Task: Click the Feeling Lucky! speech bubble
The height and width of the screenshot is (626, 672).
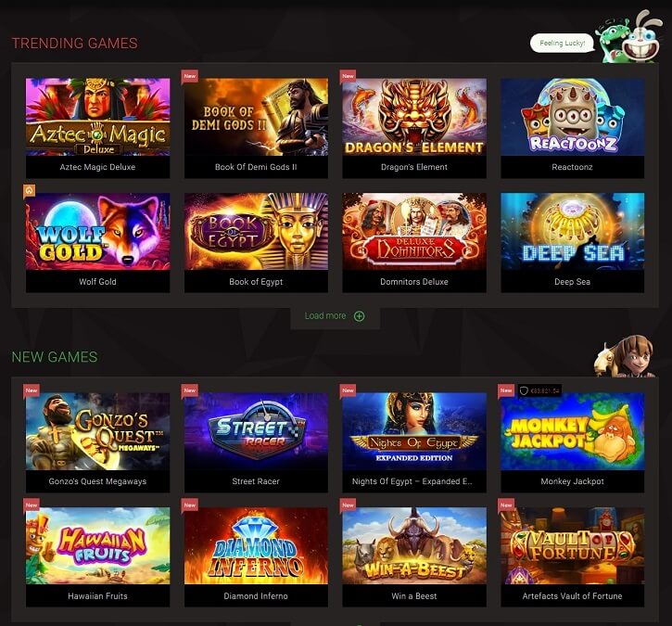Action: pos(563,44)
